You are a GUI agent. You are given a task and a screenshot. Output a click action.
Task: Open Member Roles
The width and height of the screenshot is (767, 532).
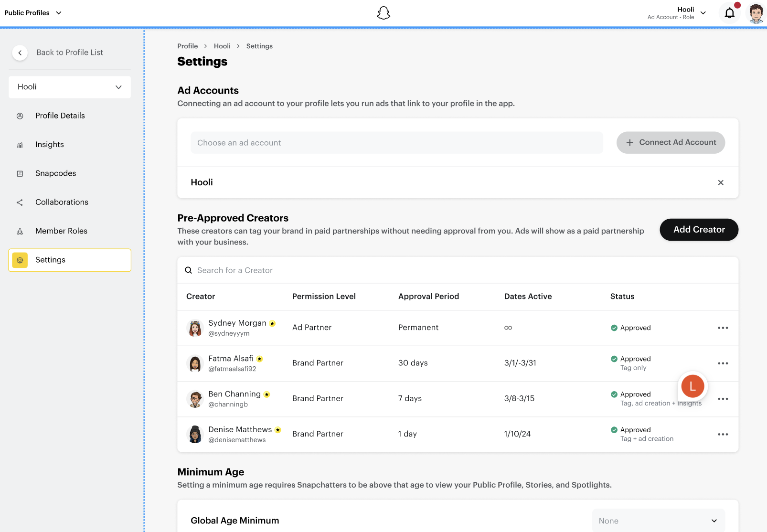coord(62,231)
